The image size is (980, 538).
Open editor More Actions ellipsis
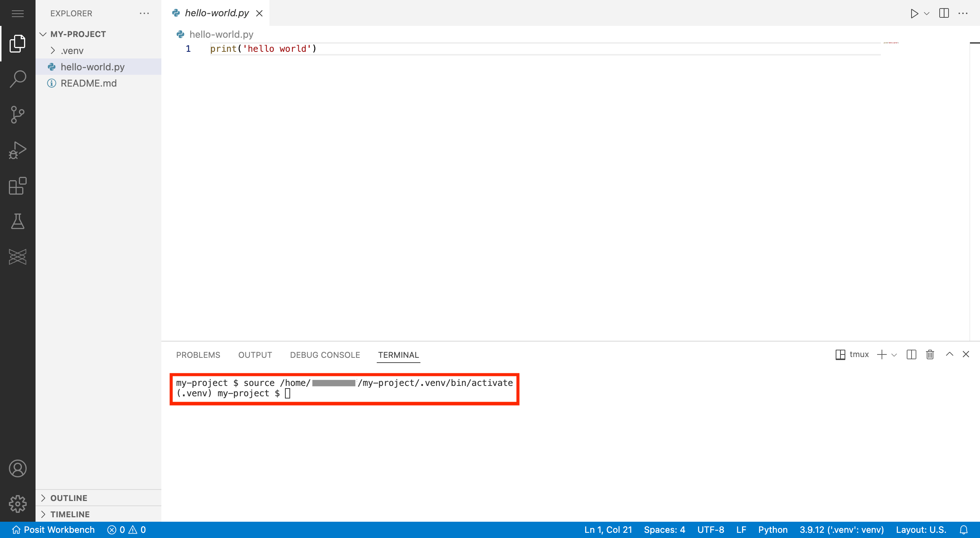click(x=963, y=13)
